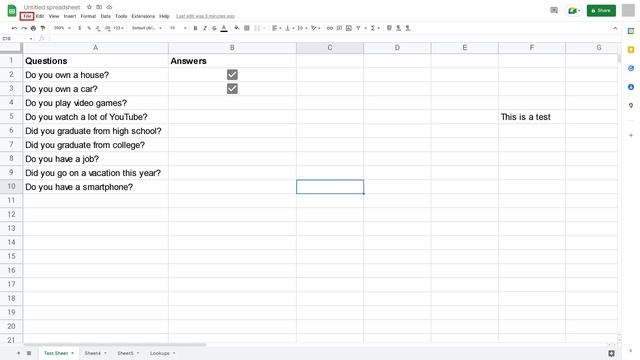Format as percent with the % icon

(x=89, y=28)
